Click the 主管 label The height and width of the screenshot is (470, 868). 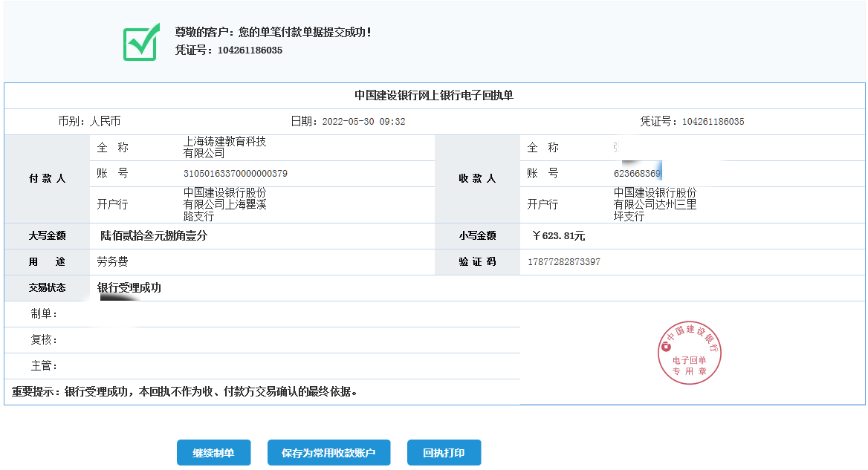pos(45,366)
